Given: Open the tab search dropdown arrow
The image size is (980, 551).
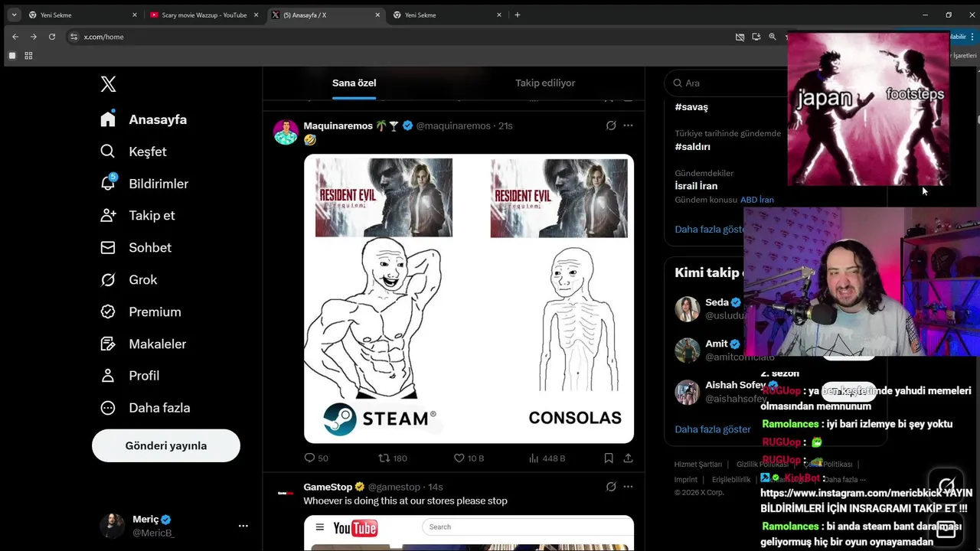Looking at the screenshot, I should pos(14,15).
